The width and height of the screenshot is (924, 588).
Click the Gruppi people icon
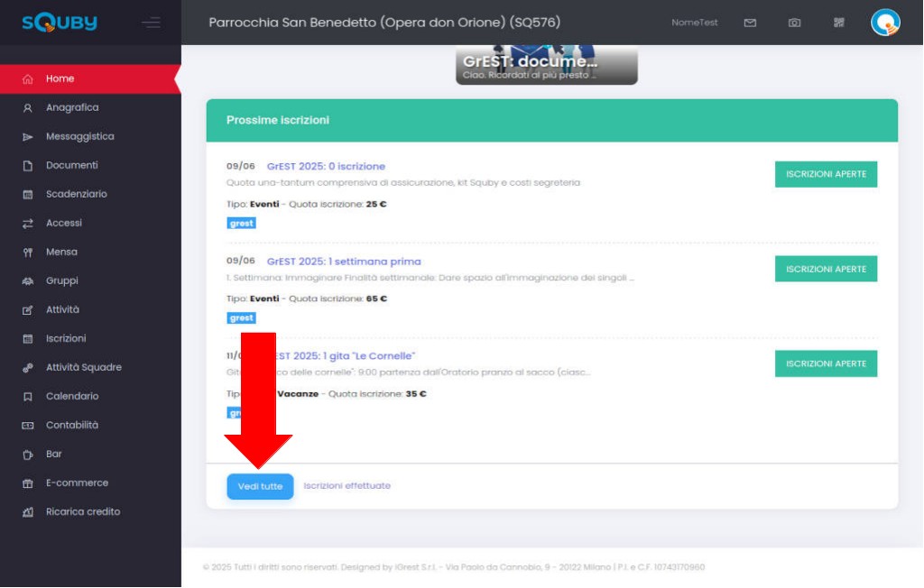[x=28, y=281]
